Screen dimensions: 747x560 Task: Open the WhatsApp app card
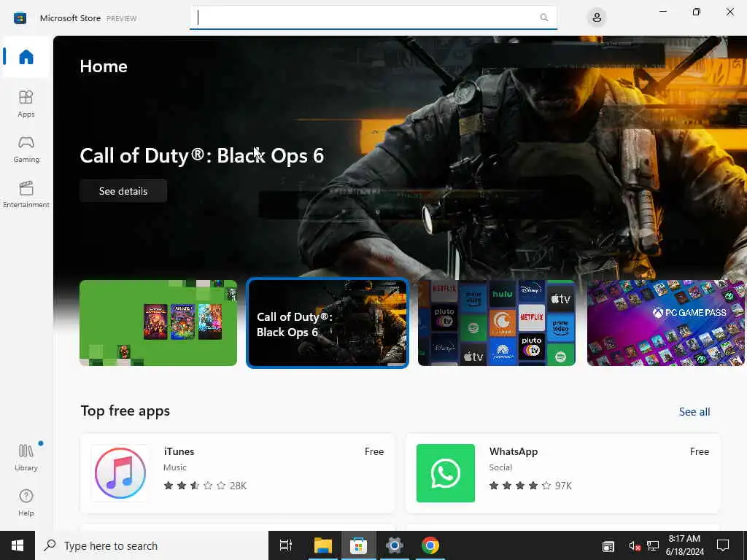pyautogui.click(x=562, y=473)
